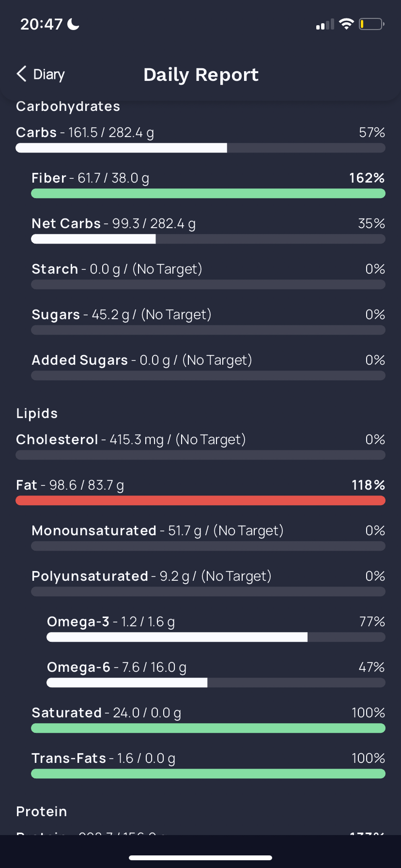Select the Omega-3 progress bar

coord(216,637)
